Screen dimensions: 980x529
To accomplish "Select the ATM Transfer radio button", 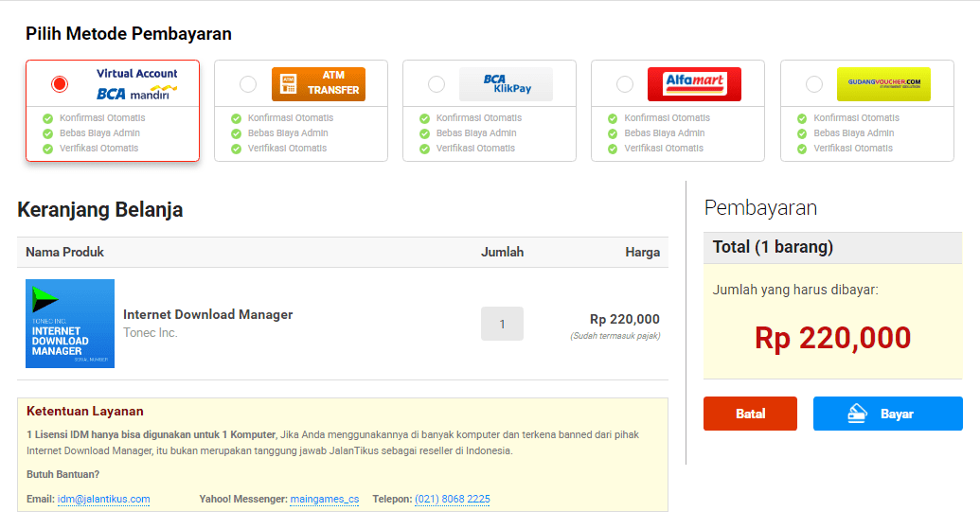I will click(x=248, y=83).
